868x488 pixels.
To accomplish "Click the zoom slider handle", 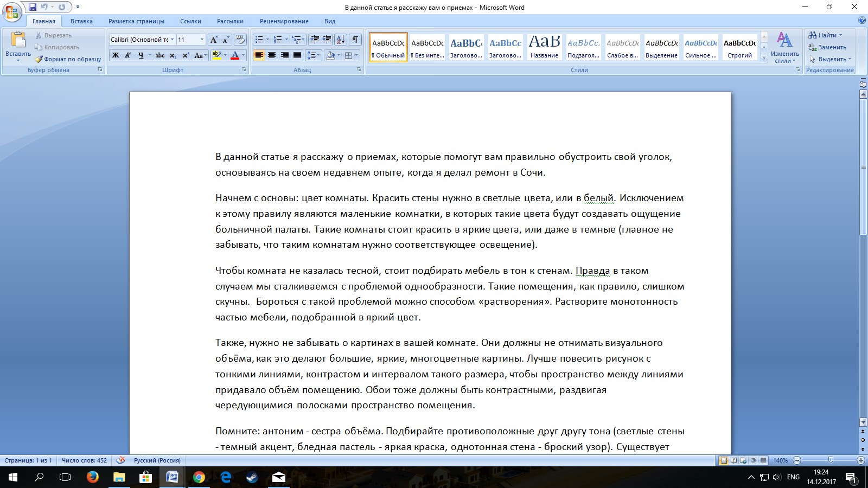I will tap(830, 460).
